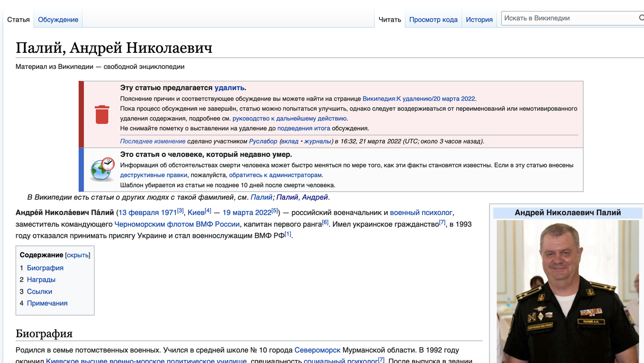Open the Киев link
This screenshot has width=644, height=363.
(x=196, y=213)
